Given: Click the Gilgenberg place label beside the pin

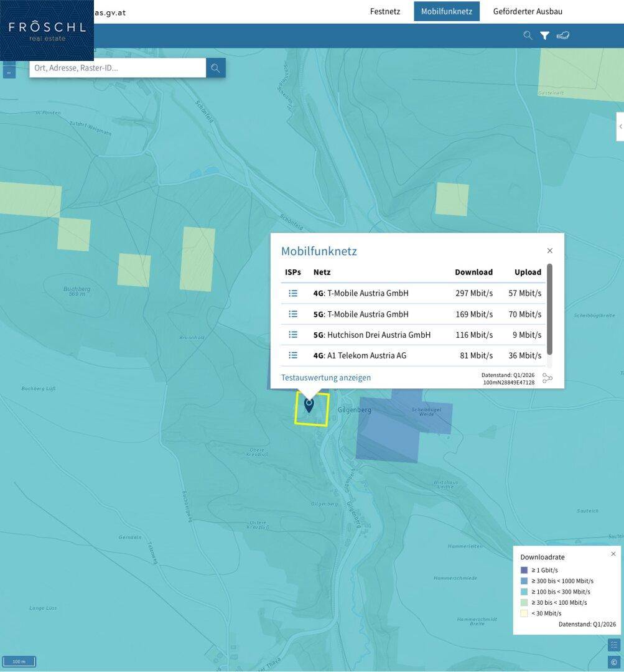Looking at the screenshot, I should tap(355, 409).
